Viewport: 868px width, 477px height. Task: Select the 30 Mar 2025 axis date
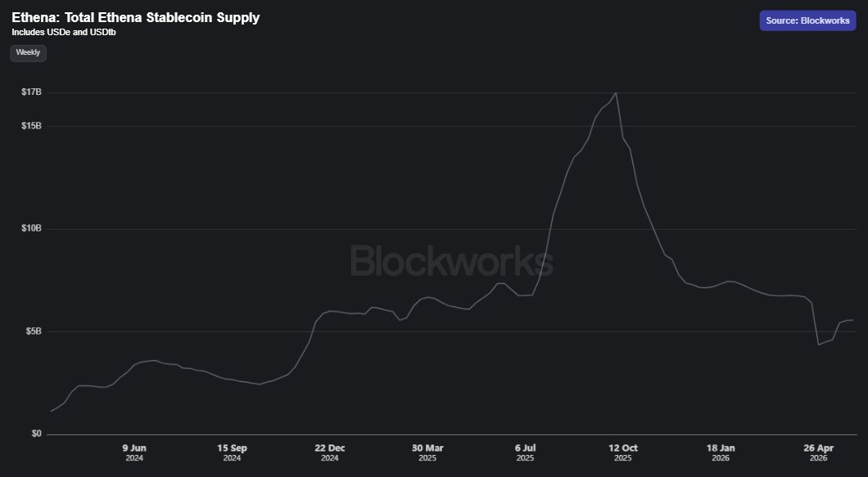click(x=427, y=452)
